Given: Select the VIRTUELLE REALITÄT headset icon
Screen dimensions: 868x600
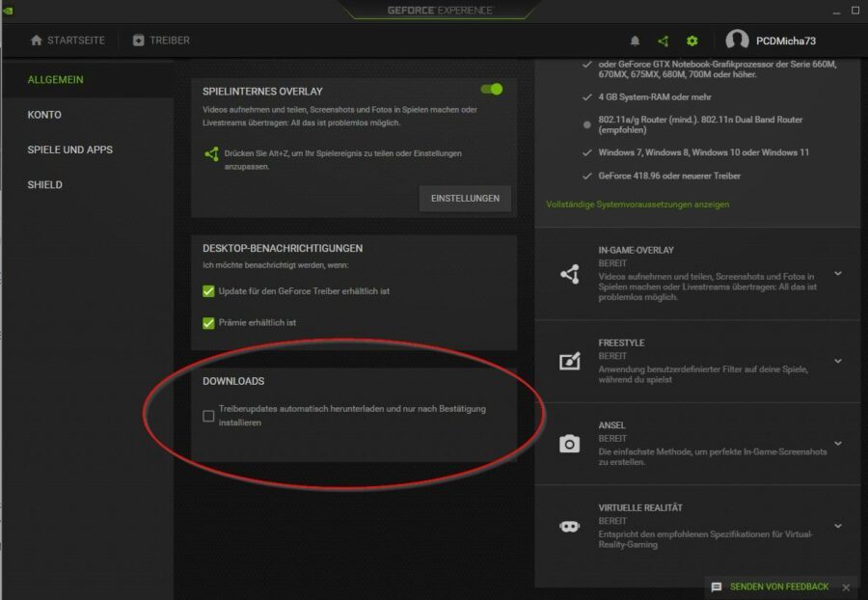Looking at the screenshot, I should (x=571, y=524).
